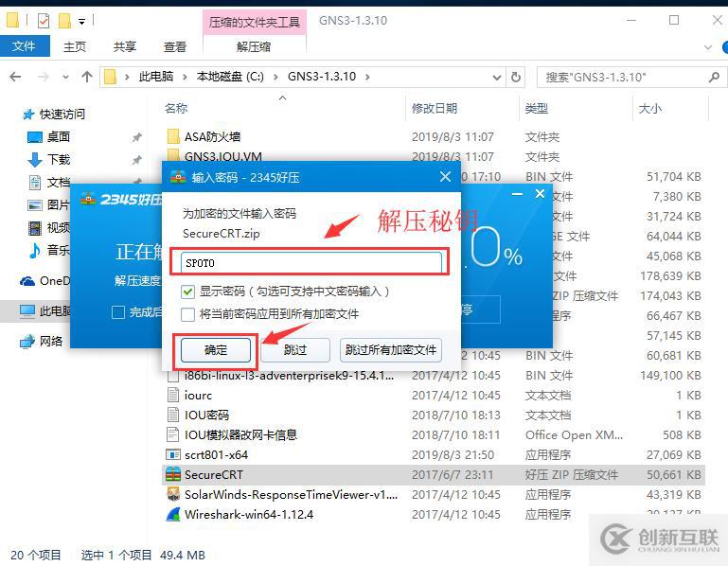This screenshot has height=566, width=728.
Task: Go forward with the forward arrow
Action: coord(44,77)
